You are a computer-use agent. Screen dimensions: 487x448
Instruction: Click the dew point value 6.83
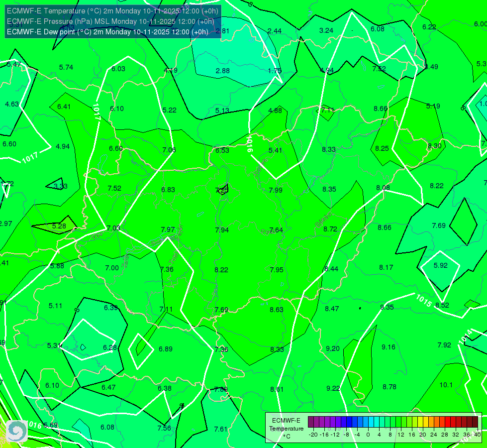coord(168,190)
